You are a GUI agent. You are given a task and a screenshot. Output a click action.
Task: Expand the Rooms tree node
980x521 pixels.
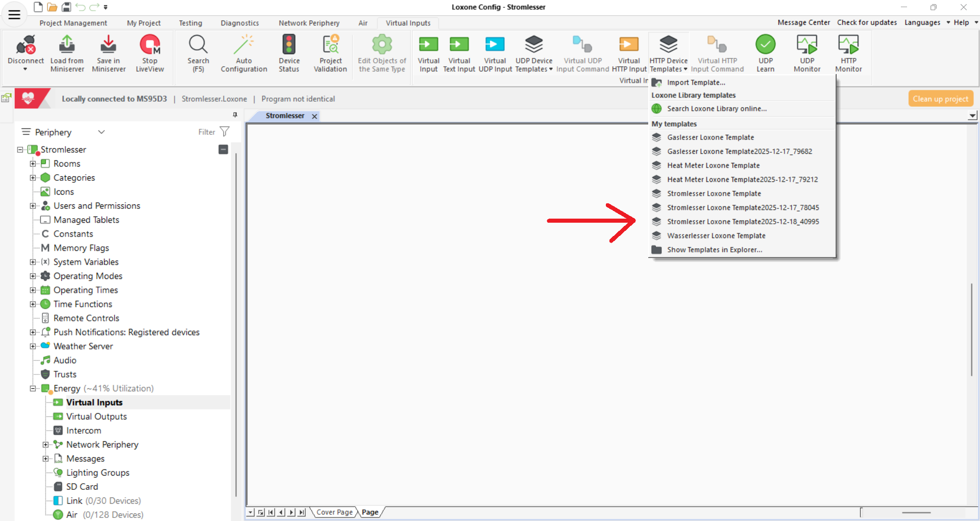[x=33, y=164]
